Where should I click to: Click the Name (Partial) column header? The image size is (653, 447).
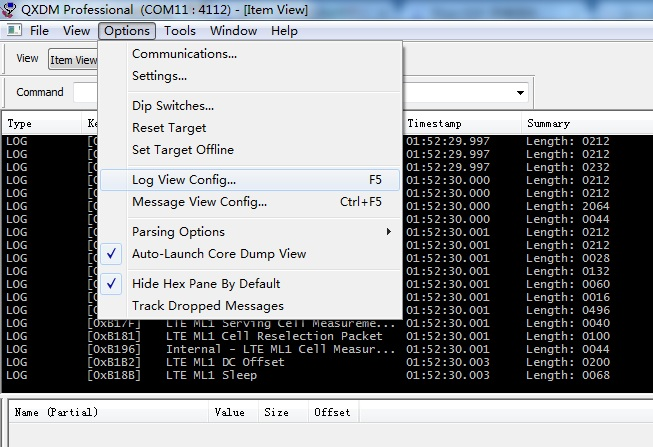tap(108, 412)
